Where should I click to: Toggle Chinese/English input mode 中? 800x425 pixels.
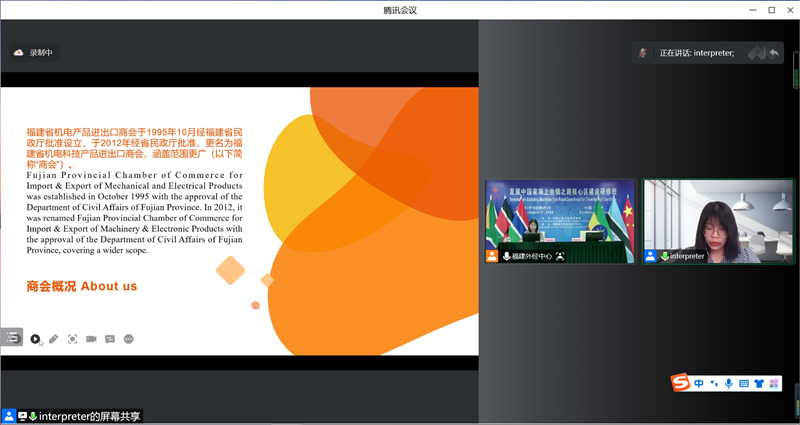699,383
